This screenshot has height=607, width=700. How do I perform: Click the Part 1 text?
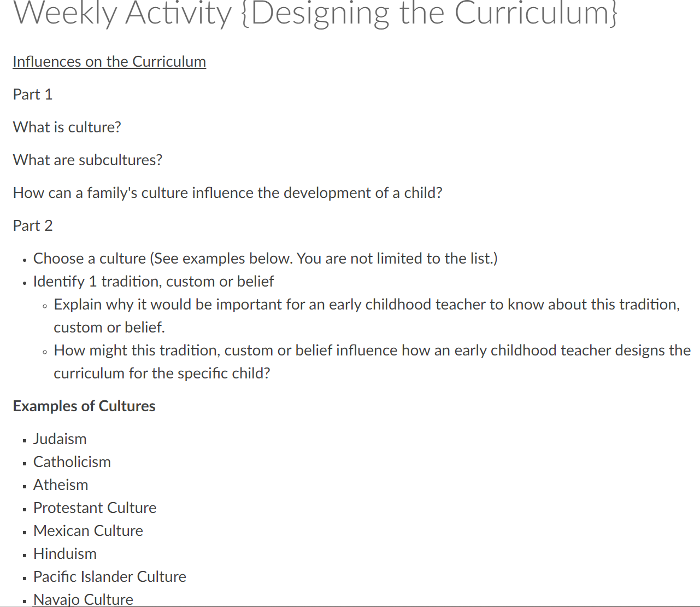(x=33, y=94)
